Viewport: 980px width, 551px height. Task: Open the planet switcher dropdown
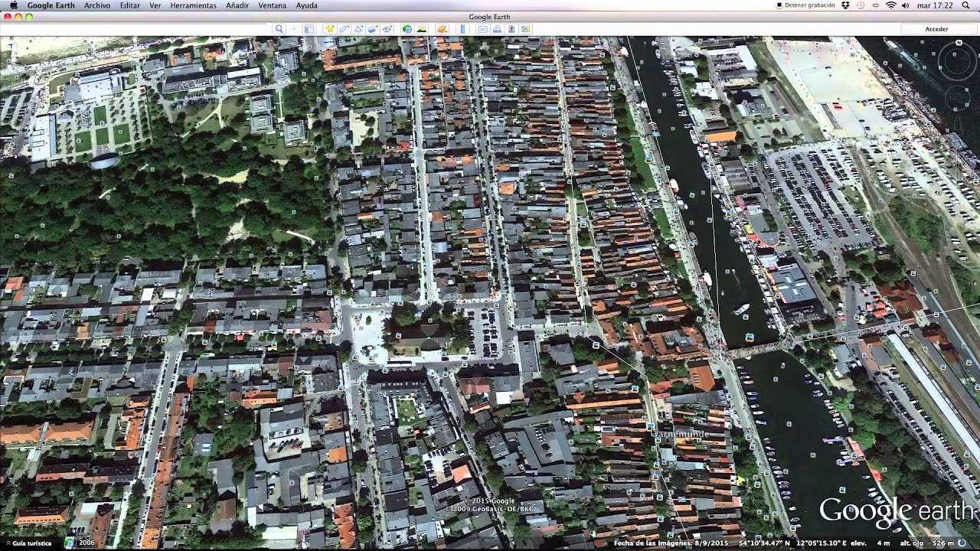click(x=442, y=29)
